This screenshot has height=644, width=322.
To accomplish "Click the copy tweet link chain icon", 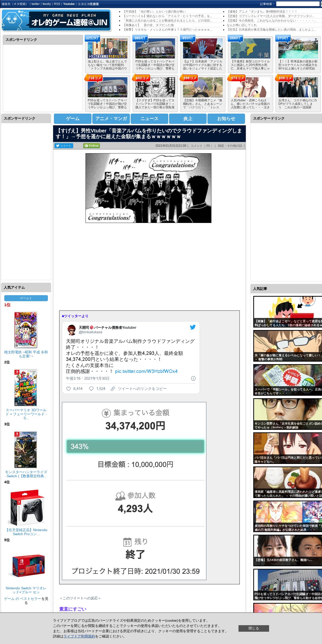I will click(113, 389).
